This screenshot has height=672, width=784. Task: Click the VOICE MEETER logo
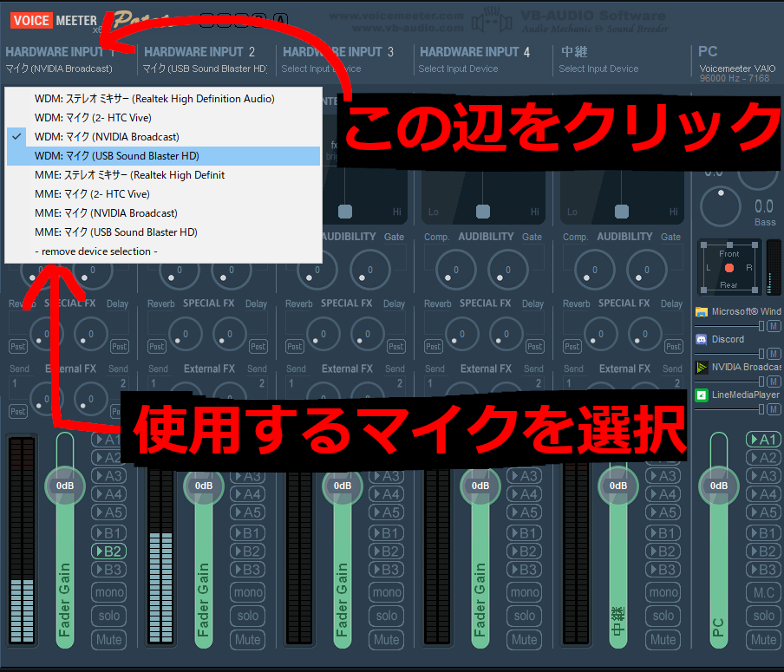(54, 21)
